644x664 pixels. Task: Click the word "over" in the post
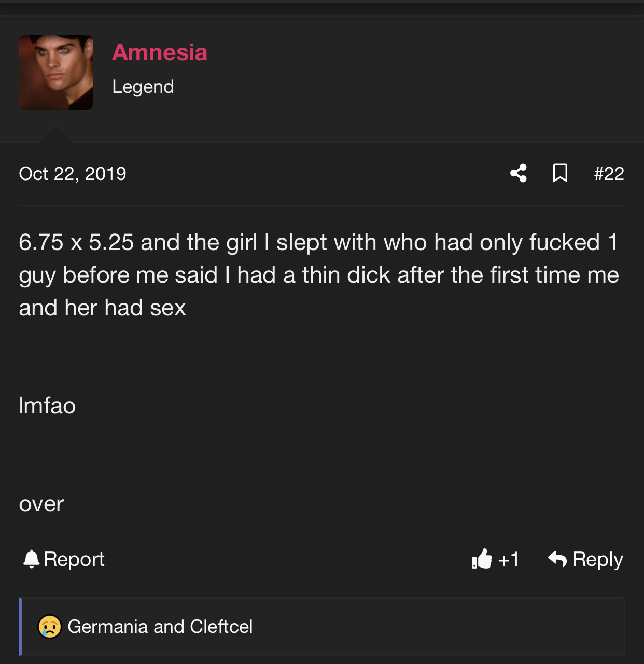pos(41,504)
